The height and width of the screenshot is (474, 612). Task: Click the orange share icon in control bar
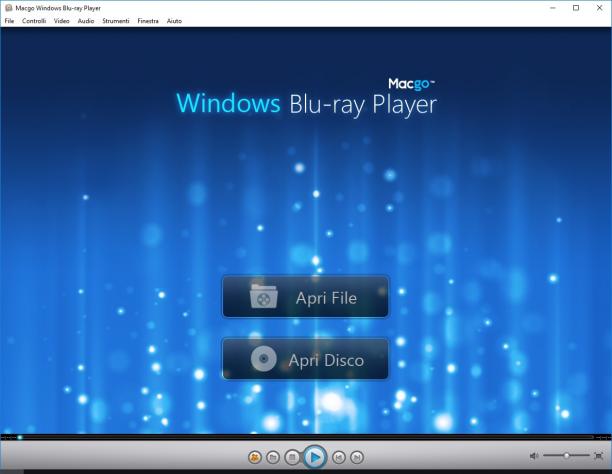(255, 457)
